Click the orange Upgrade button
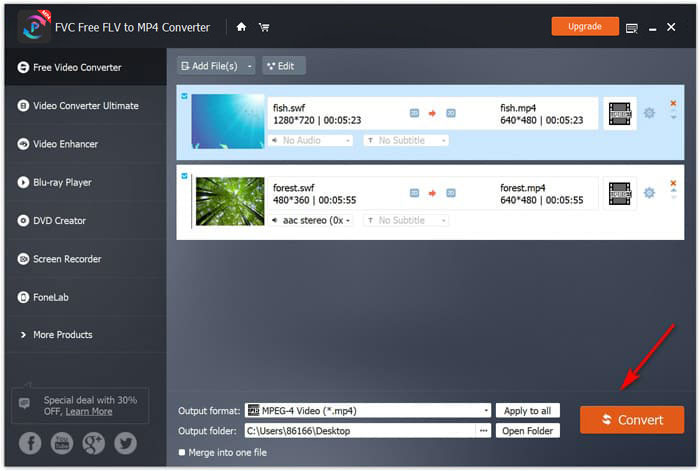The width and height of the screenshot is (700, 471). tap(585, 26)
